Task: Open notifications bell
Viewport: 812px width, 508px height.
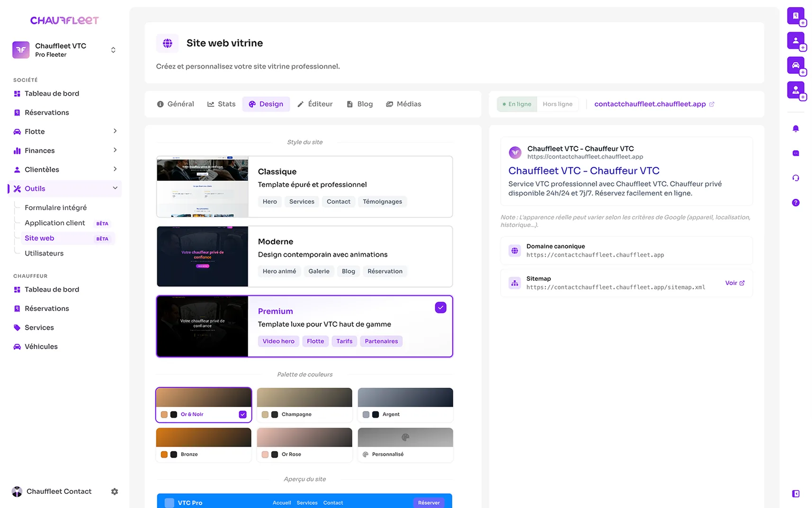Action: [796, 129]
